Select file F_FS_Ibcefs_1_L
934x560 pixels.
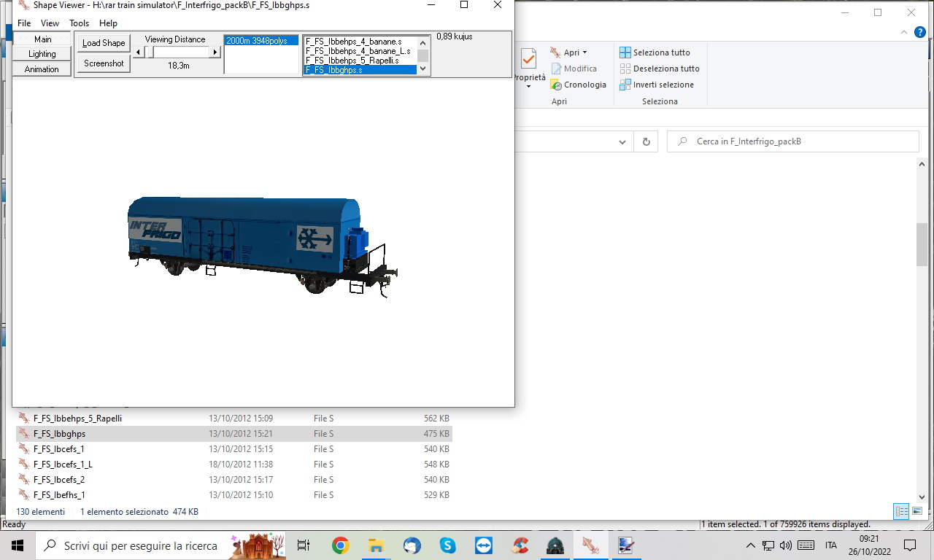[233, 464]
